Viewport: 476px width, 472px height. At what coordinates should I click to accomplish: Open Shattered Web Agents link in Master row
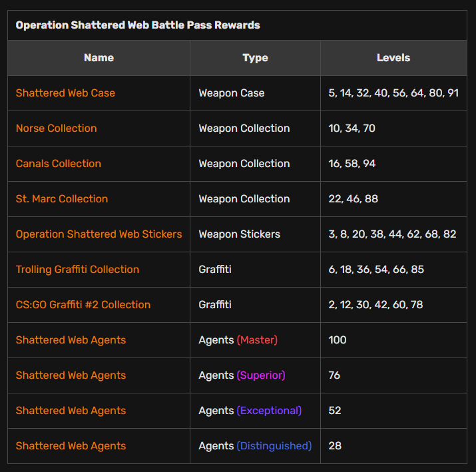click(71, 340)
